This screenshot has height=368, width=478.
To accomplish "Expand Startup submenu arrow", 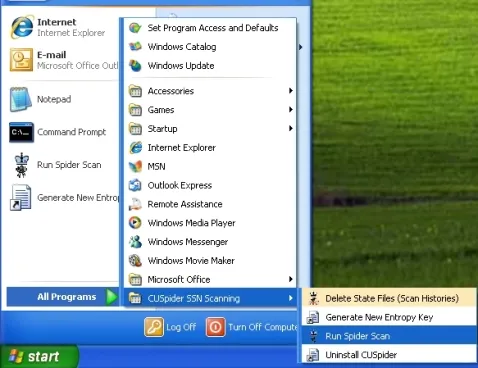I will pyautogui.click(x=291, y=128).
